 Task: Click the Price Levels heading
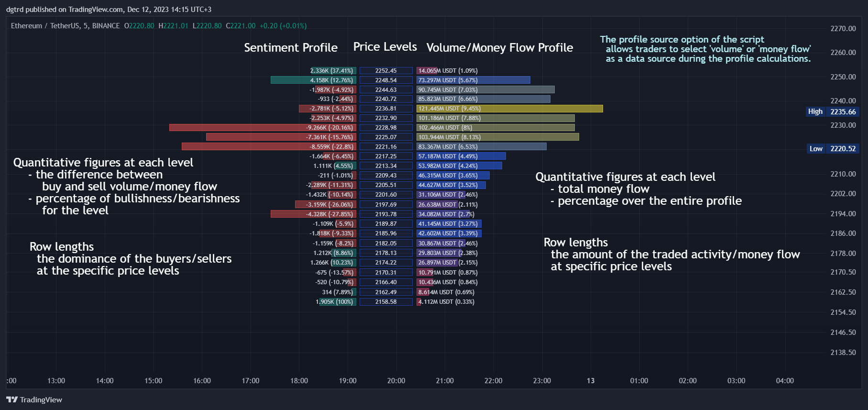[x=385, y=47]
